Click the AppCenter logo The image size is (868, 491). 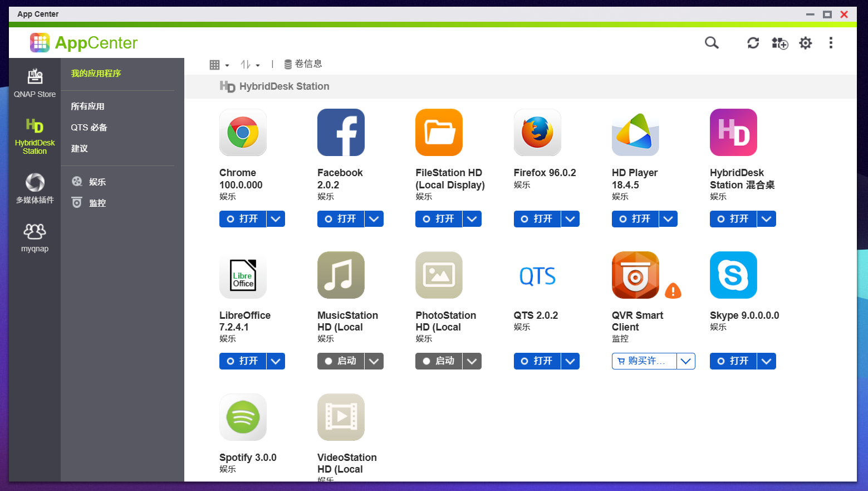pos(84,42)
